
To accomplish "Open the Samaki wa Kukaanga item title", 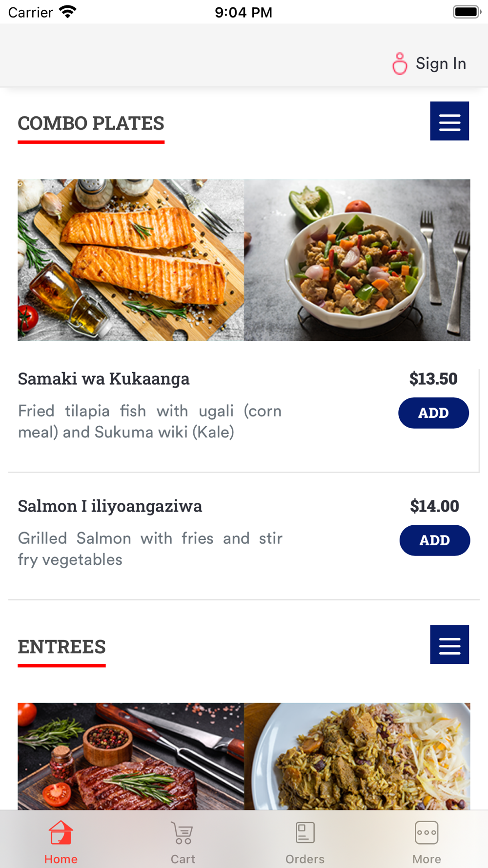I will [x=103, y=379].
